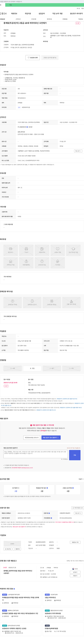Click the company 관심기업 star button
Image resolution: width=84 pixels, height=644 pixels.
click(x=8, y=549)
